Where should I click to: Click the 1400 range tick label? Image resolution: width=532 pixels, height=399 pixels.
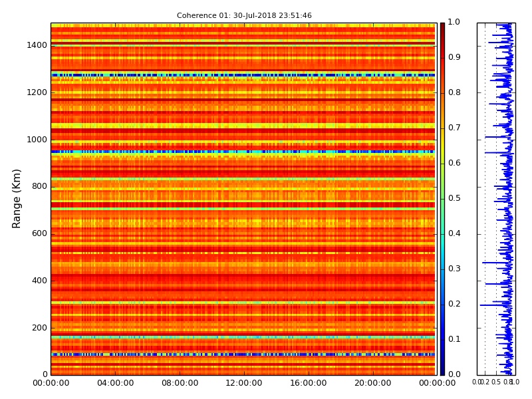pos(37,45)
